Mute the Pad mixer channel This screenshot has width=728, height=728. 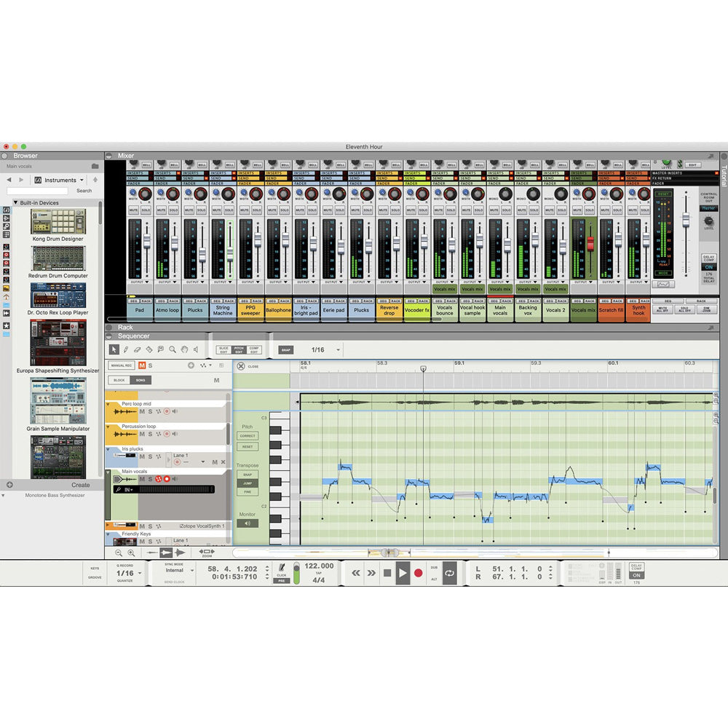pos(134,210)
